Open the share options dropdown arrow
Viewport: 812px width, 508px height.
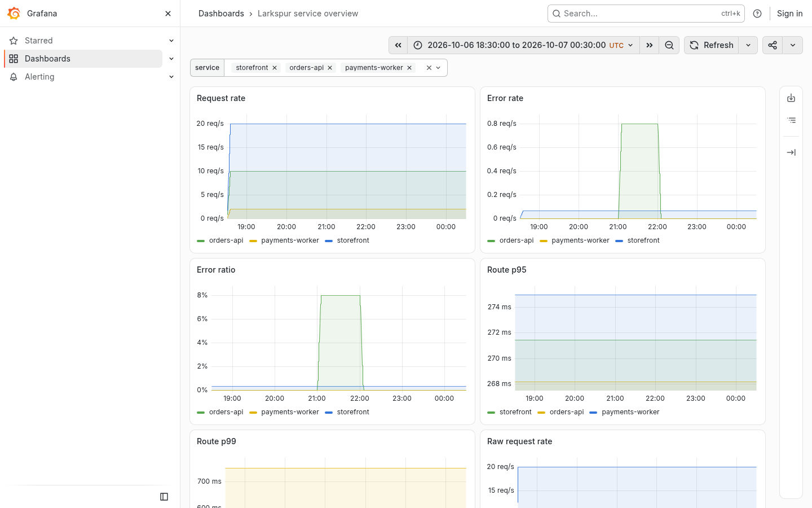coord(793,45)
